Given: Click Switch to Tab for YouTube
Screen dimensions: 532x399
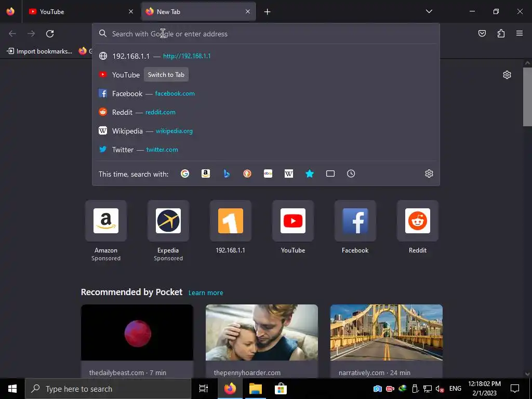Looking at the screenshot, I should tap(166, 75).
